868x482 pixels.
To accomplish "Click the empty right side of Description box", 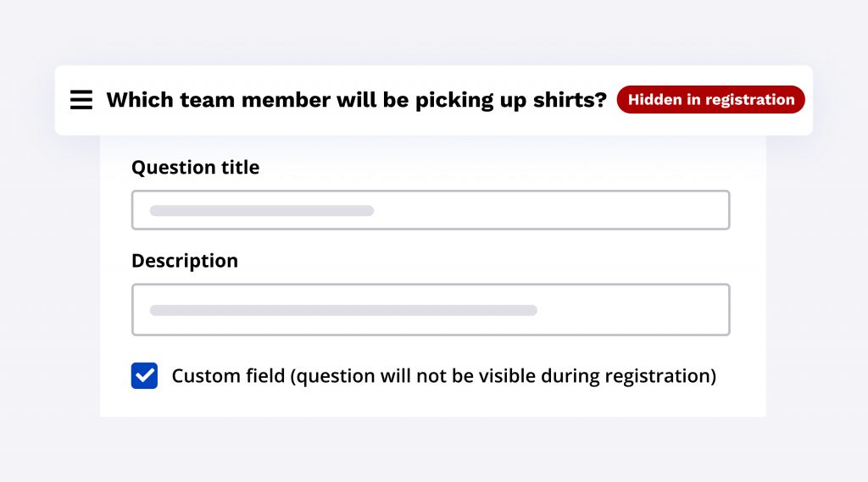I will [644, 310].
